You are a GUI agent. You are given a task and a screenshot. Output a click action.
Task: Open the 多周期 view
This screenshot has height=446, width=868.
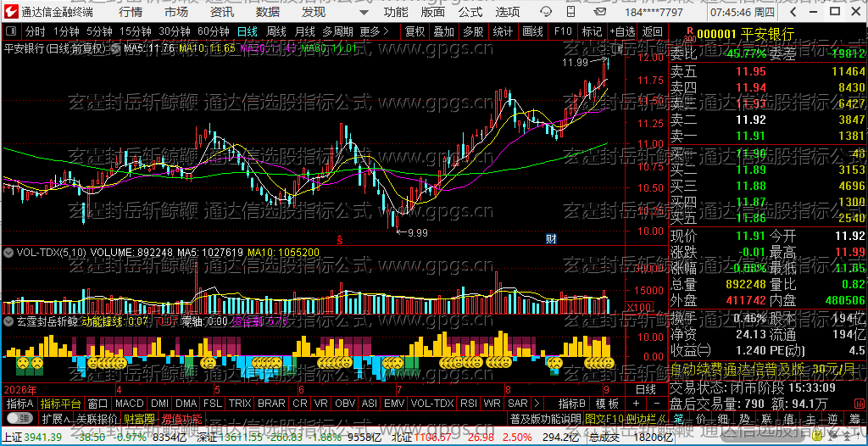(x=338, y=31)
